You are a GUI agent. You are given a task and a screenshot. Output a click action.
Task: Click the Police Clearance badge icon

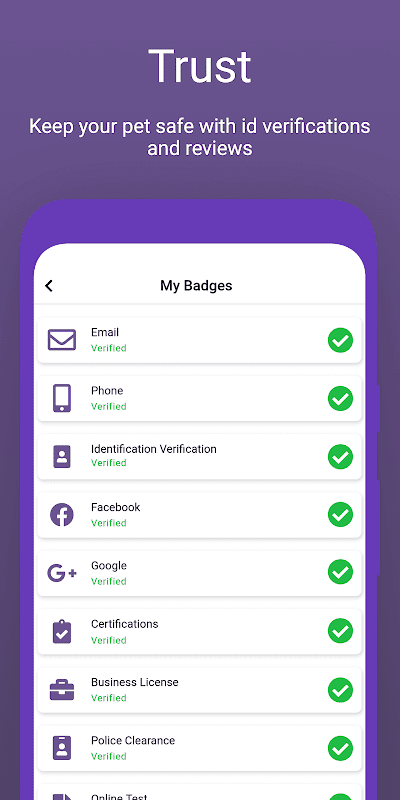pos(62,748)
